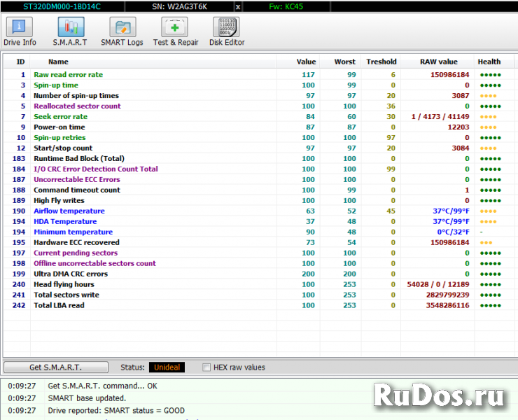Close the drive tab with x

point(237,6)
